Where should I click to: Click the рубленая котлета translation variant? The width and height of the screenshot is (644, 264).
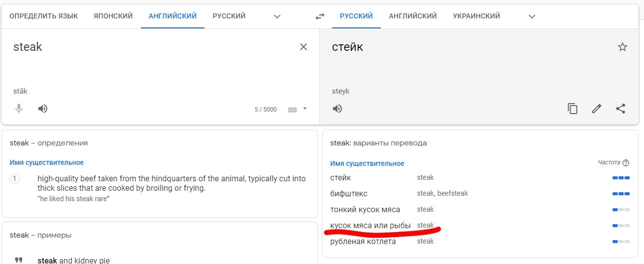pyautogui.click(x=363, y=242)
